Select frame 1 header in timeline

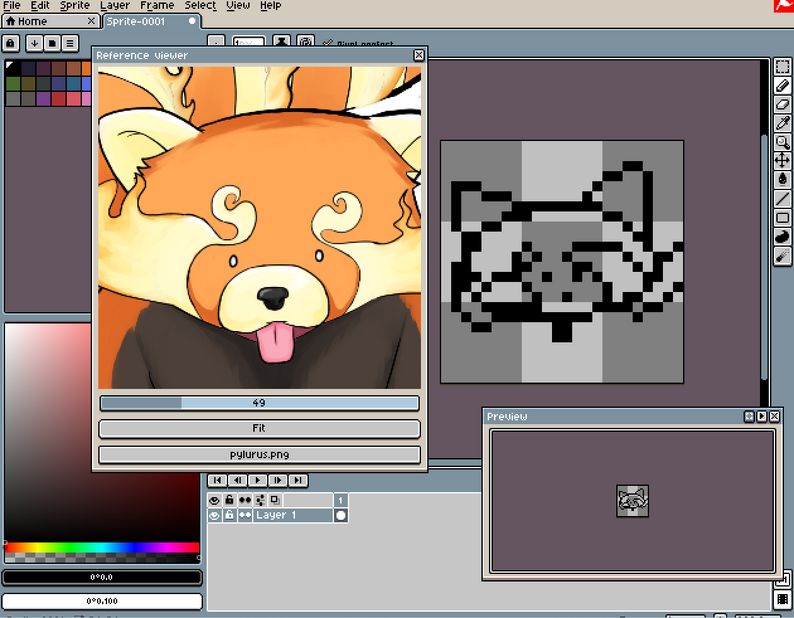coord(341,500)
